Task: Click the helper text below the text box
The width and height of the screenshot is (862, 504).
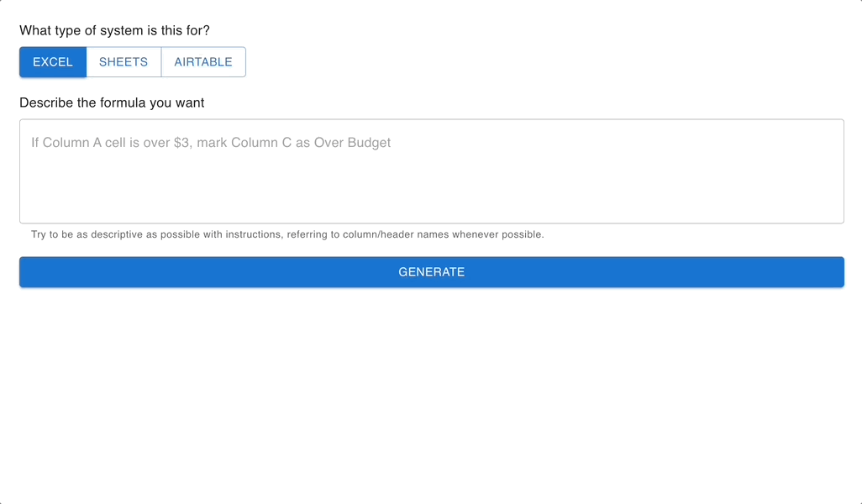Action: [x=287, y=234]
